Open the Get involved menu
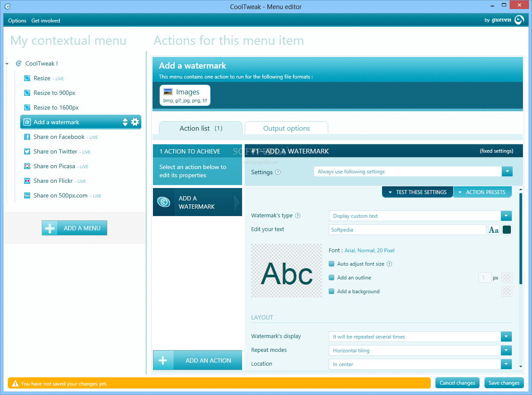The image size is (532, 395). click(46, 21)
